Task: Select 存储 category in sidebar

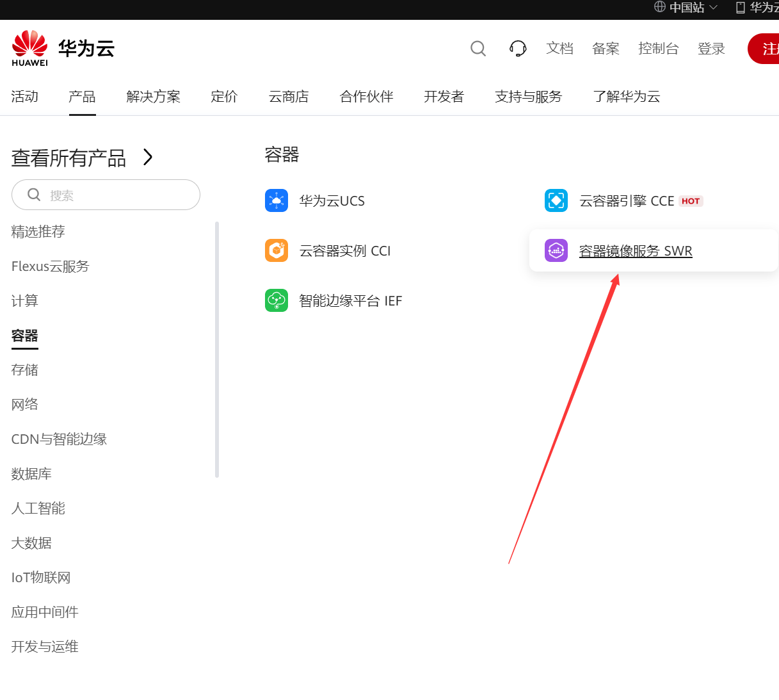Action: click(x=25, y=370)
